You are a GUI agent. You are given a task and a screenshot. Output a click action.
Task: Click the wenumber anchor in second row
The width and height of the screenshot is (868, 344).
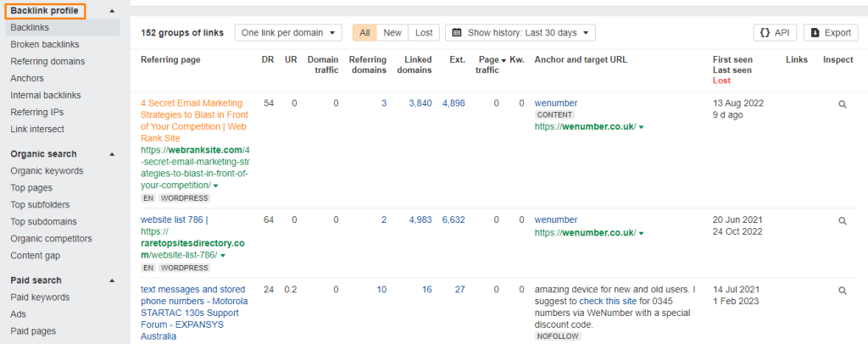click(x=556, y=219)
